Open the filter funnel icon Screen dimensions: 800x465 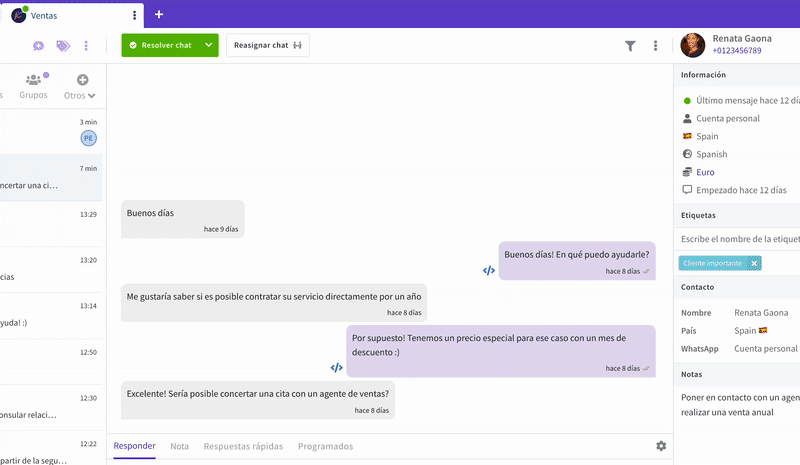pos(630,46)
